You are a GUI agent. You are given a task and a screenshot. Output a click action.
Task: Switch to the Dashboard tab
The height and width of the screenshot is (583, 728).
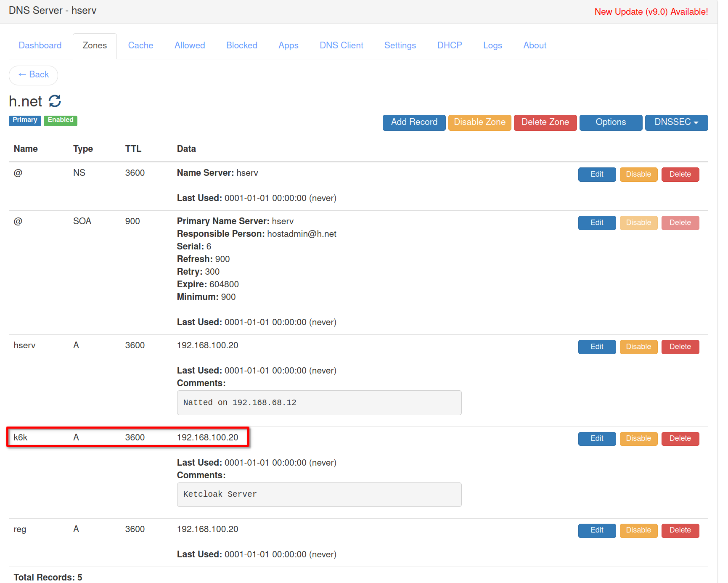point(40,45)
